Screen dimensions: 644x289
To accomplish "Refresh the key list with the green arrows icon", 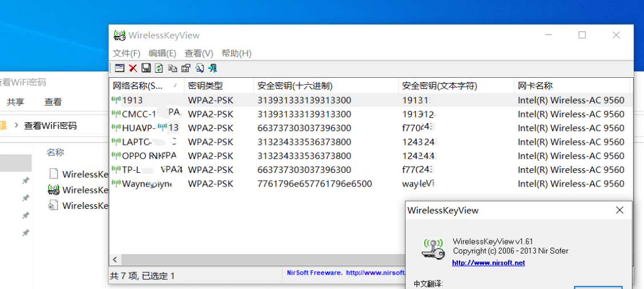I will (x=159, y=68).
